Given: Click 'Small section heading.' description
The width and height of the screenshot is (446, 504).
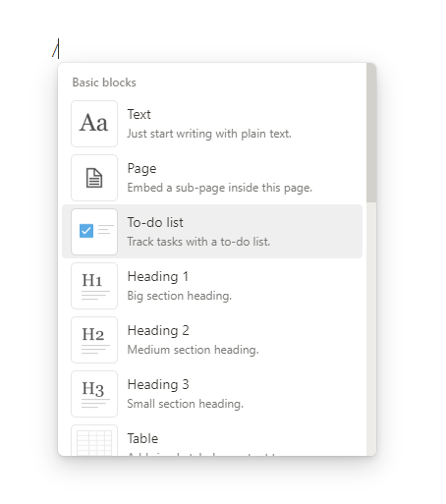Looking at the screenshot, I should point(186,404).
